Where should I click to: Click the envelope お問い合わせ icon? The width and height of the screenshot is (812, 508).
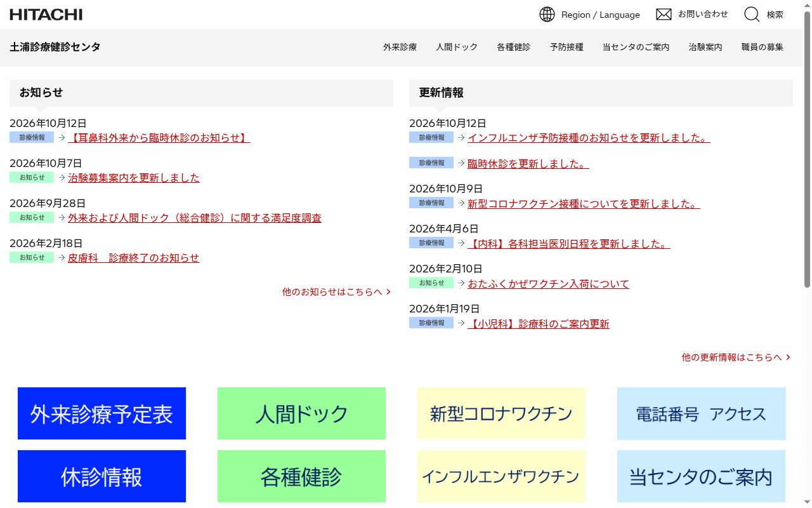coord(664,14)
